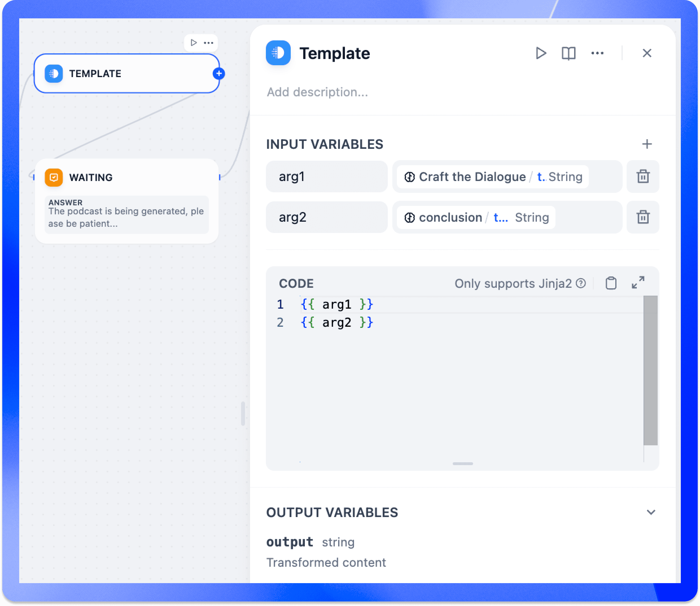
Task: Delete the arg1 input variable
Action: tap(643, 176)
